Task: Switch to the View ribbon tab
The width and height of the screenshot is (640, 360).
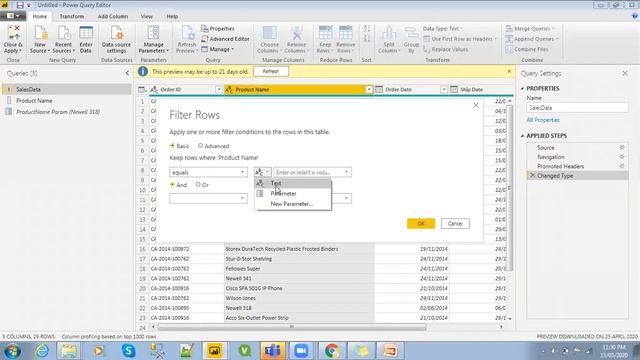Action: click(x=147, y=16)
